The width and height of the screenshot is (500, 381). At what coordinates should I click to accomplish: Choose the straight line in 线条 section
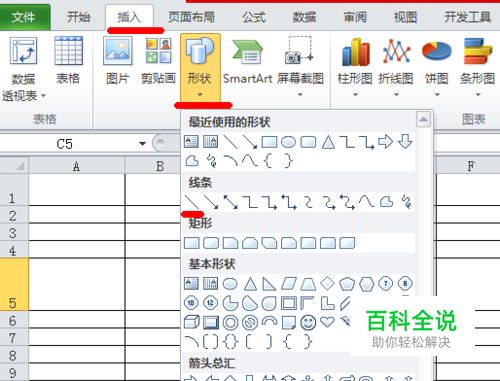tap(191, 202)
